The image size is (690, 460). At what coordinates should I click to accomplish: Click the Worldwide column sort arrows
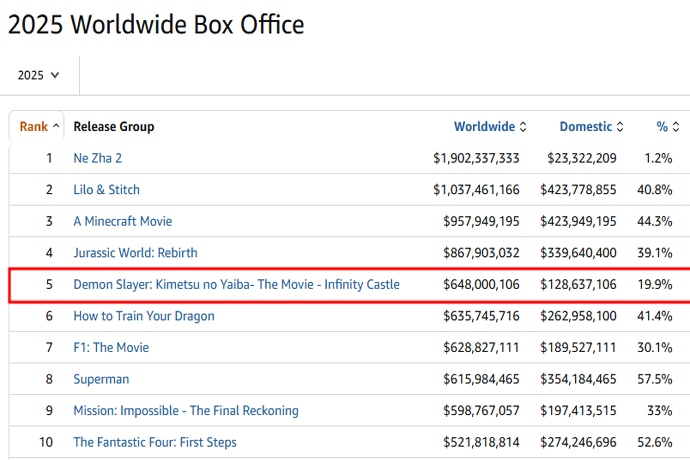click(x=522, y=127)
